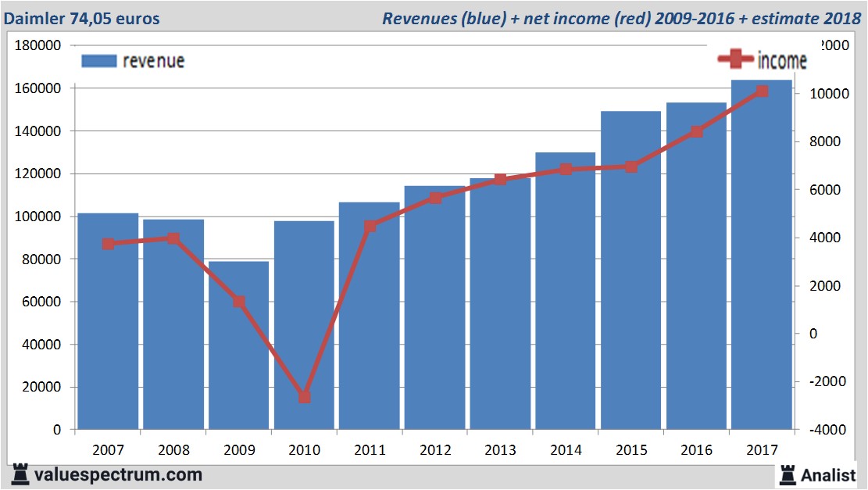Click the 2015 red income data point
Image resolution: width=868 pixels, height=490 pixels.
[x=631, y=166]
